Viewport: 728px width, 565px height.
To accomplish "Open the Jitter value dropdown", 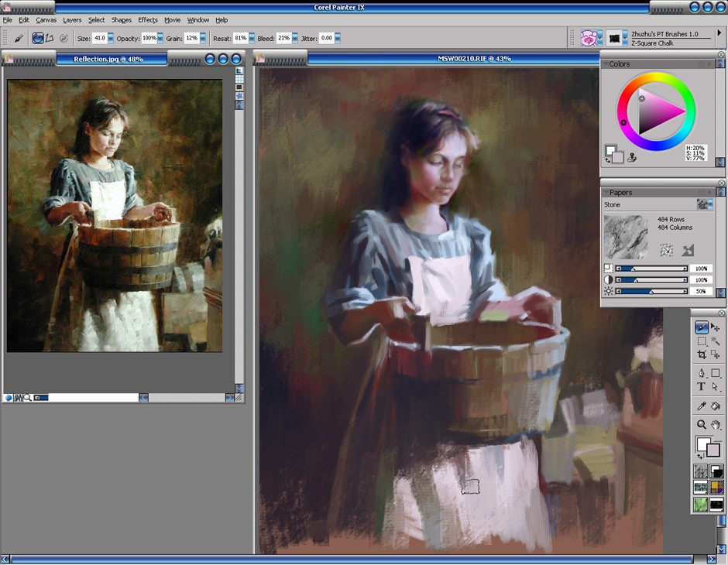I will (x=338, y=38).
